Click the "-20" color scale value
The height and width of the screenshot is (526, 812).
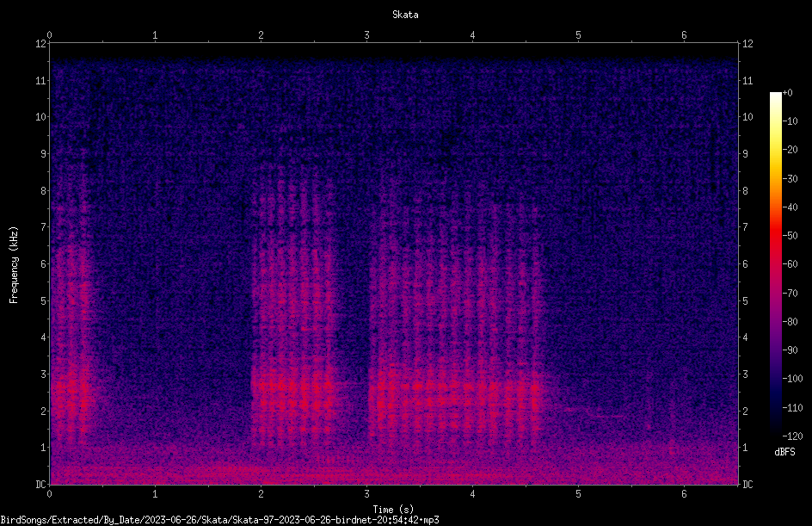[790, 150]
